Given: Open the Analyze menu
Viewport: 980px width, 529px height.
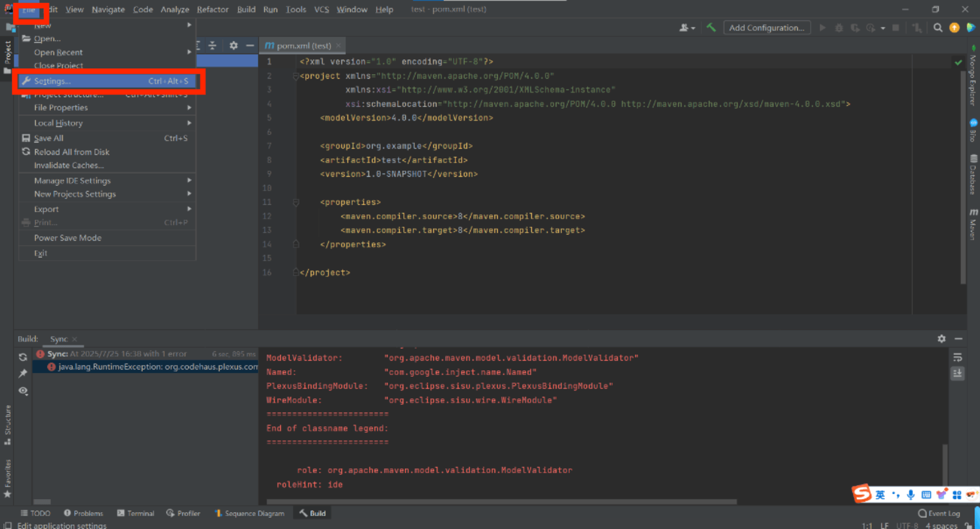Looking at the screenshot, I should pos(175,9).
